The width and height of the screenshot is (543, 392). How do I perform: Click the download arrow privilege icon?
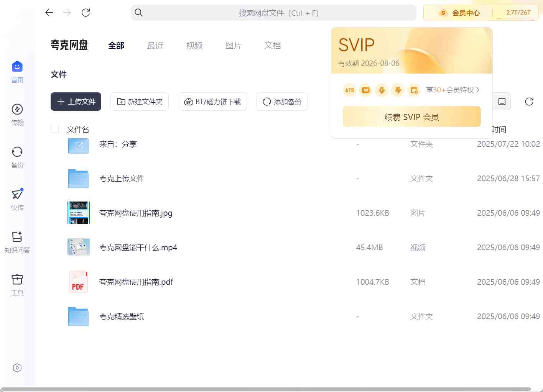[x=382, y=90]
